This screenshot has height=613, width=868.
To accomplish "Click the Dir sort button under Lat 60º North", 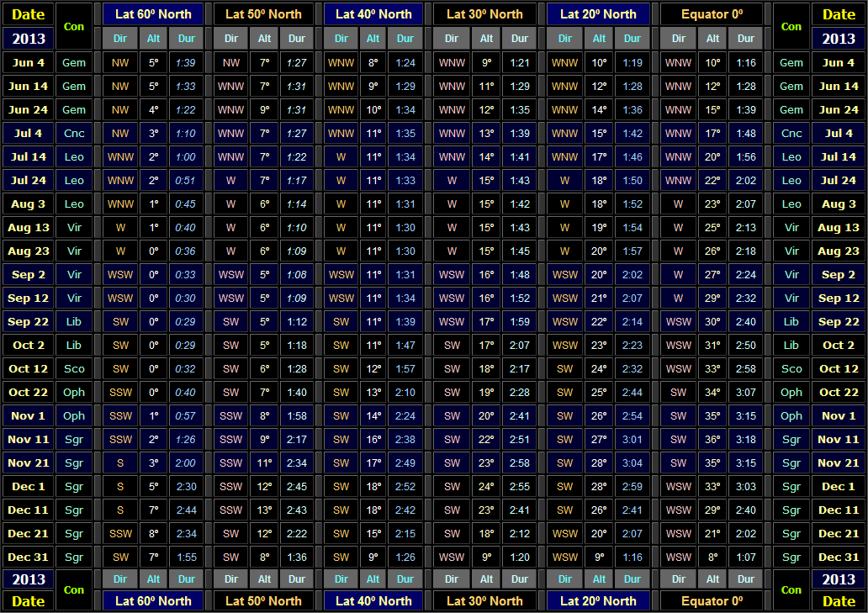I will 119,38.
